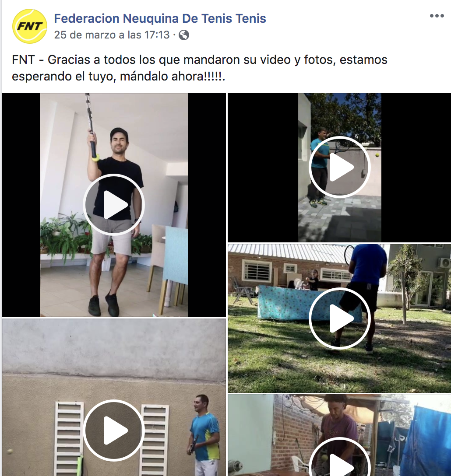Click black right area of wall-practice video

tap(416, 167)
